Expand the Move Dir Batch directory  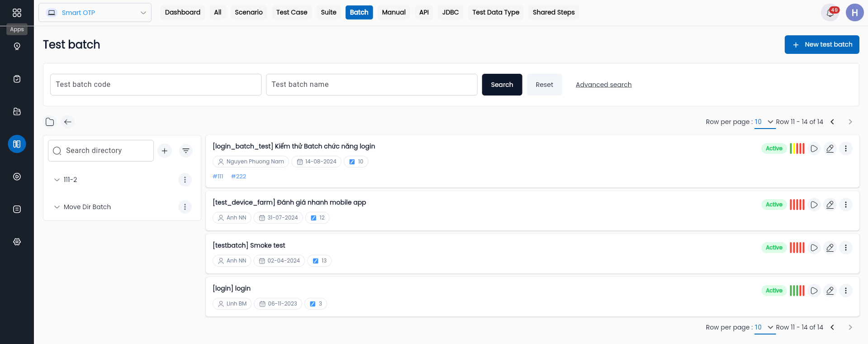tap(57, 207)
